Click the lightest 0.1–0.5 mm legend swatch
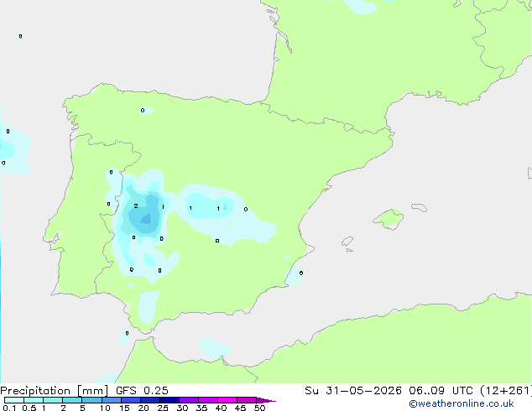The image size is (532, 411). click(14, 400)
